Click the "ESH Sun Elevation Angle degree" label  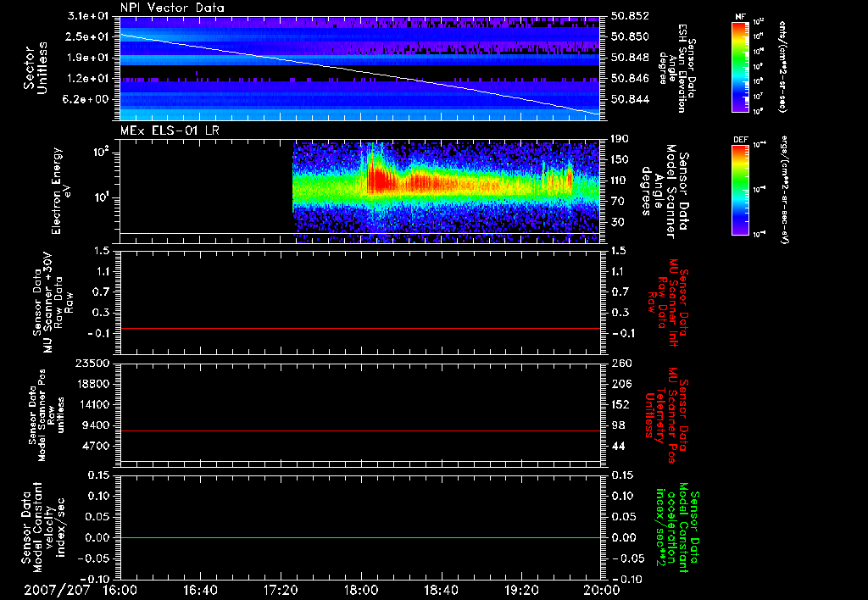[677, 69]
